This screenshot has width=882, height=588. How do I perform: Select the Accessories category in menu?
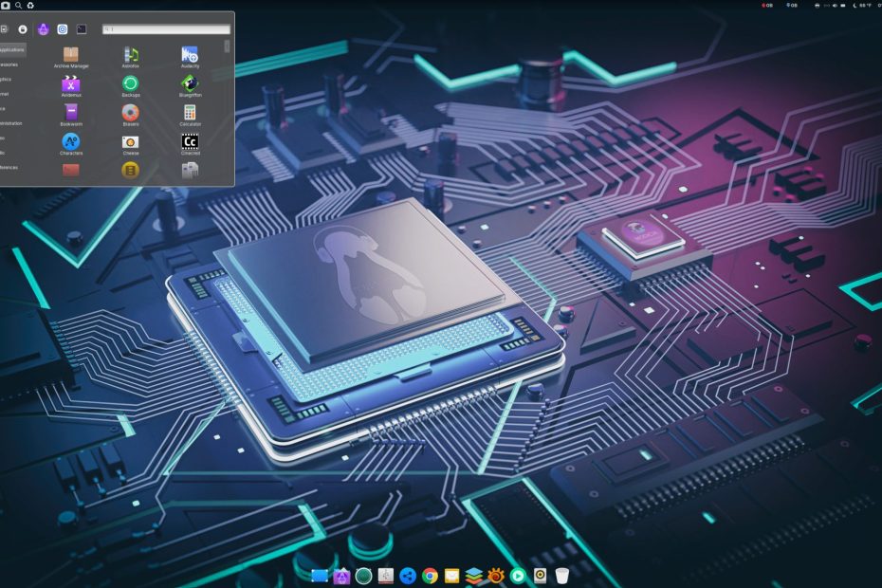(9, 64)
